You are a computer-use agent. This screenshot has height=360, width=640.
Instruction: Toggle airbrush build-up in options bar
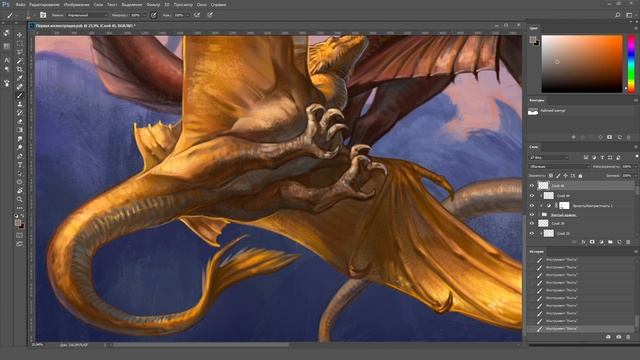click(x=197, y=15)
